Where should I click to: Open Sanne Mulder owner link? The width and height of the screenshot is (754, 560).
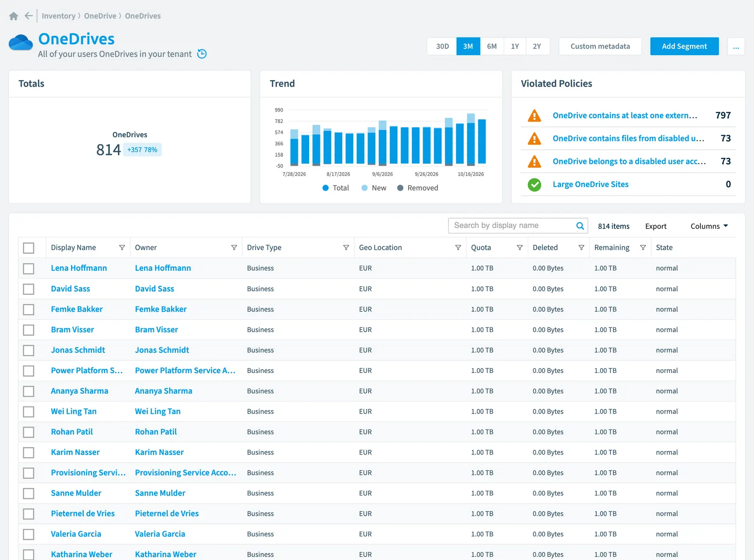tap(160, 493)
